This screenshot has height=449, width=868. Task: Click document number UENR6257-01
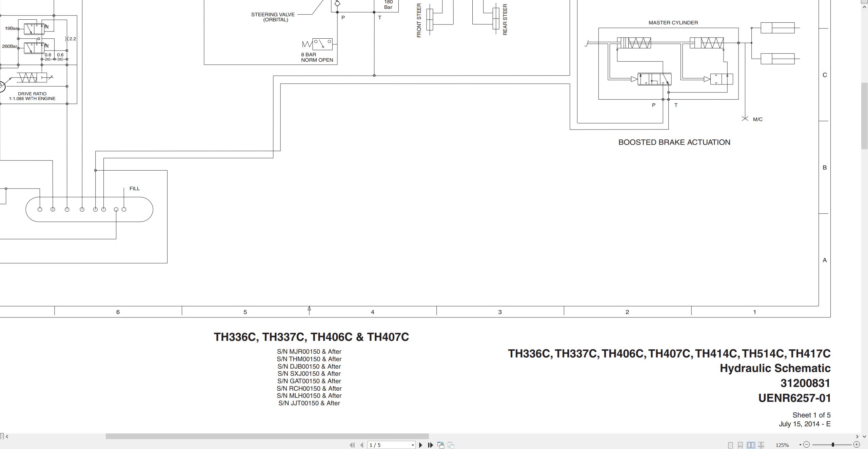coord(794,398)
